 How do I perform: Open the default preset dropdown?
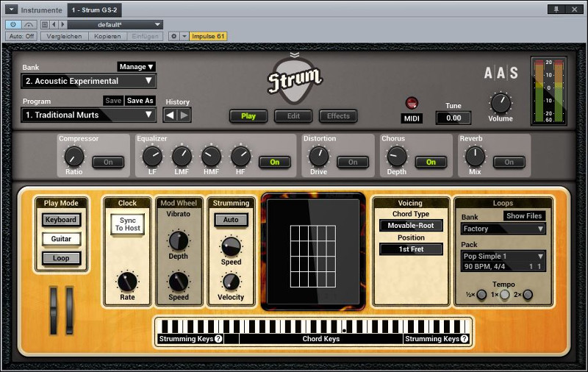click(x=115, y=25)
